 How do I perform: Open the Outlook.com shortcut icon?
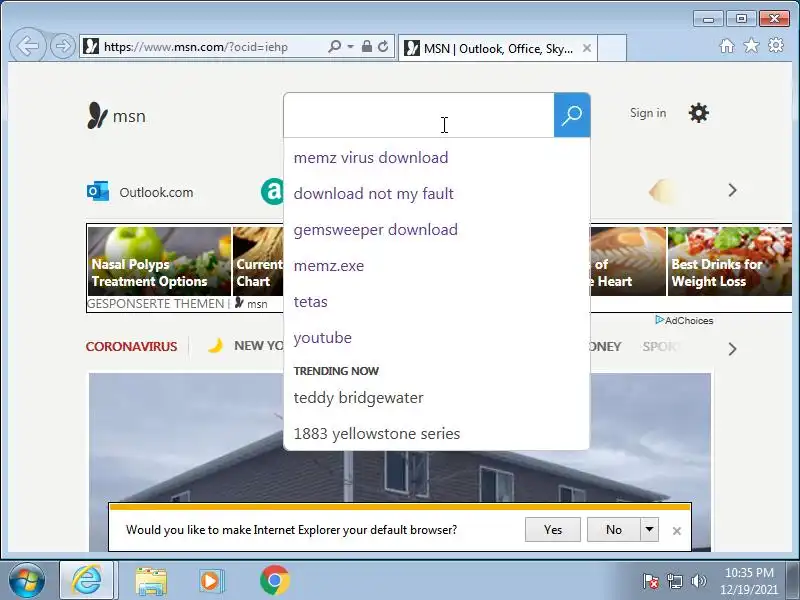coord(98,191)
